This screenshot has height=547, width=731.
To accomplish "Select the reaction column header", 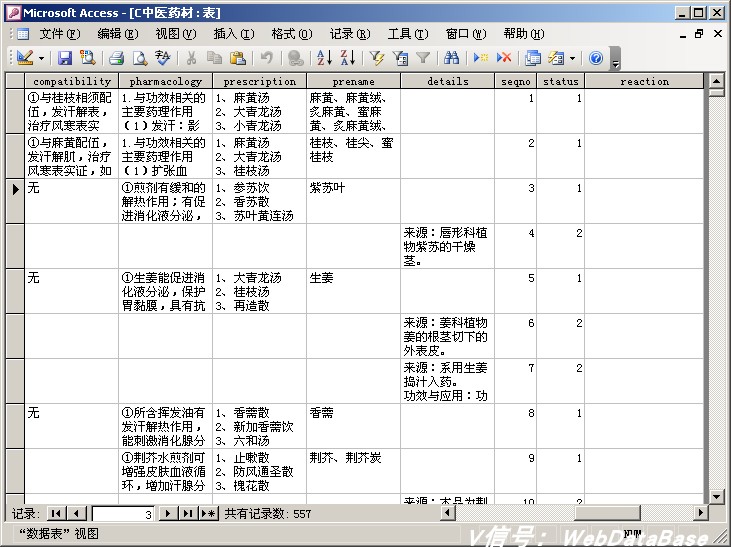I will point(644,81).
